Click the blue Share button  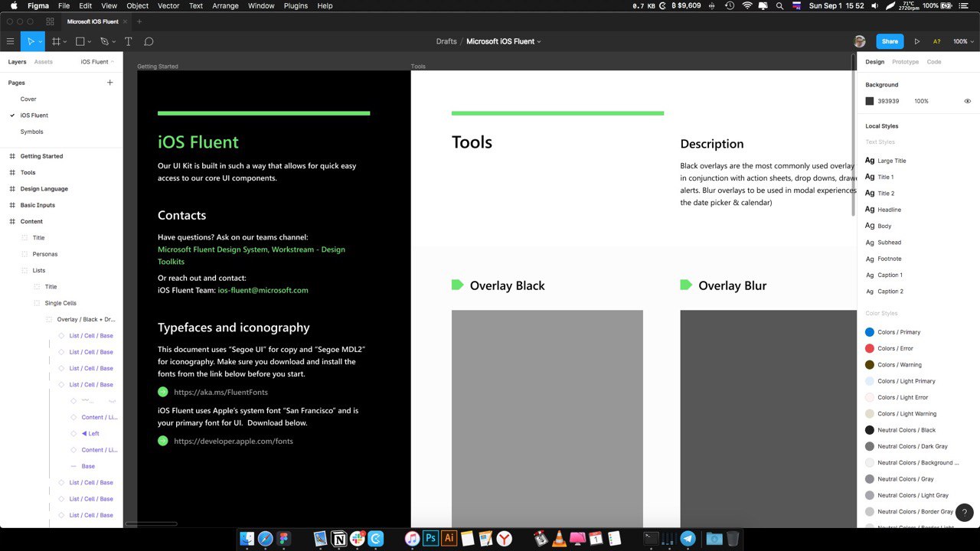pos(890,41)
